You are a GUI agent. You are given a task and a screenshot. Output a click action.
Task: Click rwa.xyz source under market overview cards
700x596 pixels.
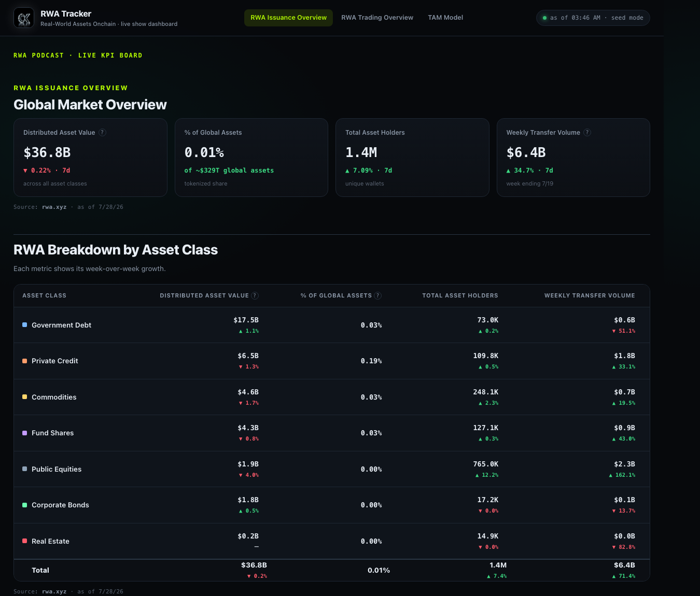[54, 207]
